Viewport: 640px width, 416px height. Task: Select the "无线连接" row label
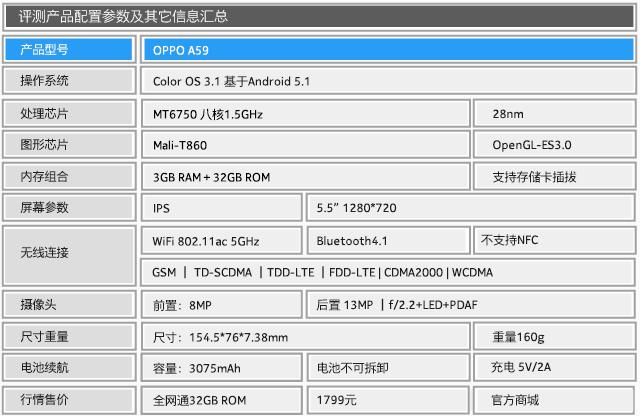69,256
